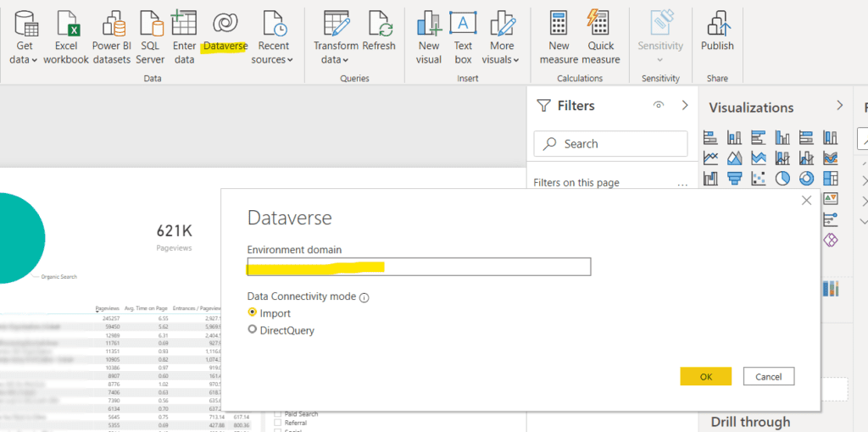Select the Line chart visual
Viewport: 868px width, 432px height.
(710, 158)
